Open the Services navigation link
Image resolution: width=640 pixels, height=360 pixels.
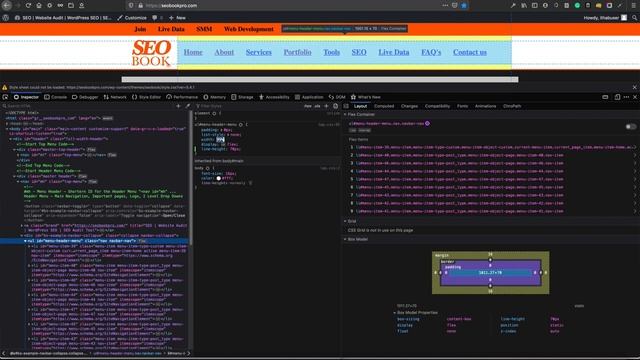tap(259, 52)
